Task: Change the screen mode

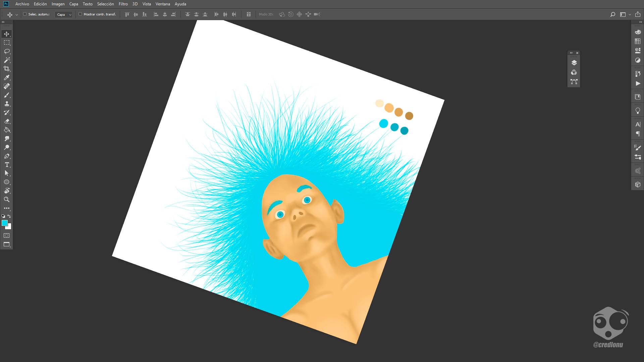Action: [x=7, y=244]
